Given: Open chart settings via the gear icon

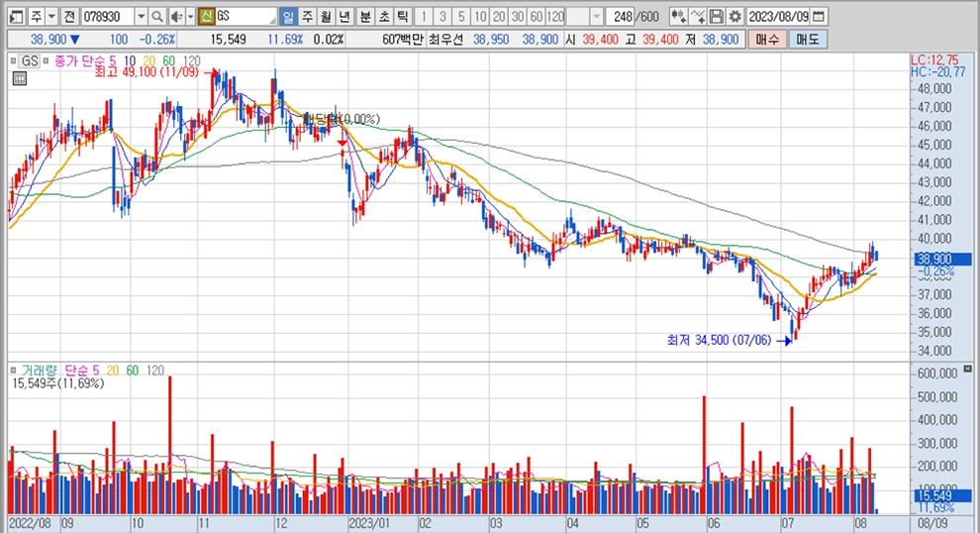Looking at the screenshot, I should tap(734, 17).
